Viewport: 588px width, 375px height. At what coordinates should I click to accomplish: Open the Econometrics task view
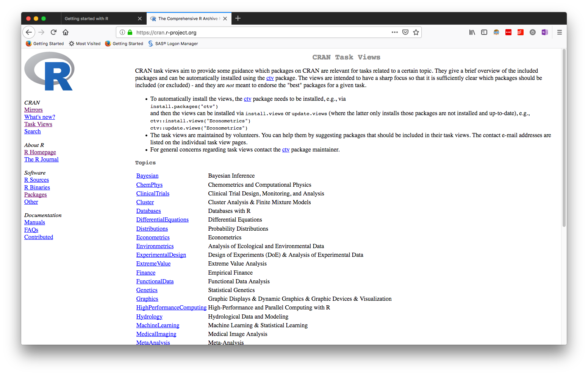(153, 237)
